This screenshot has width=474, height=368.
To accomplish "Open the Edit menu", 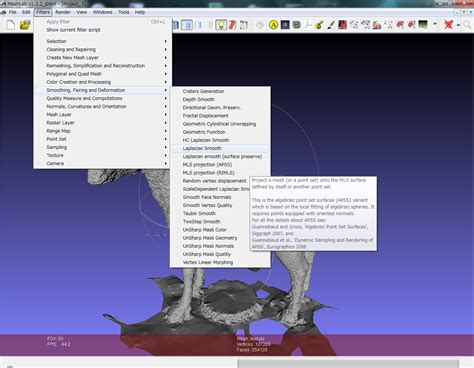I will click(x=26, y=12).
